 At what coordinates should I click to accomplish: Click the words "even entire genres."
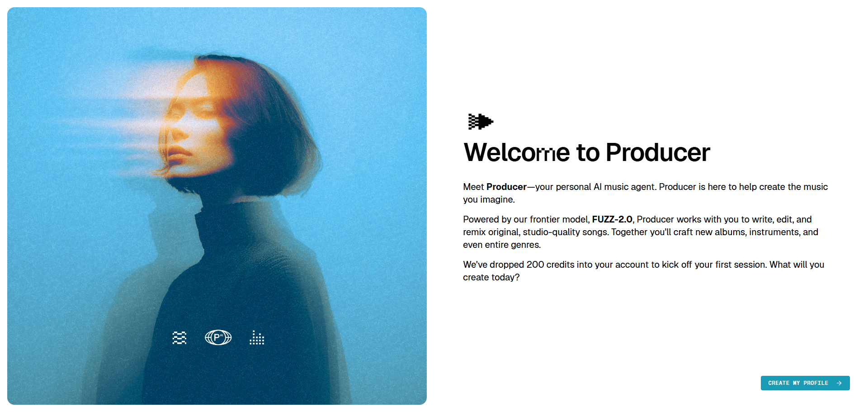click(x=502, y=245)
